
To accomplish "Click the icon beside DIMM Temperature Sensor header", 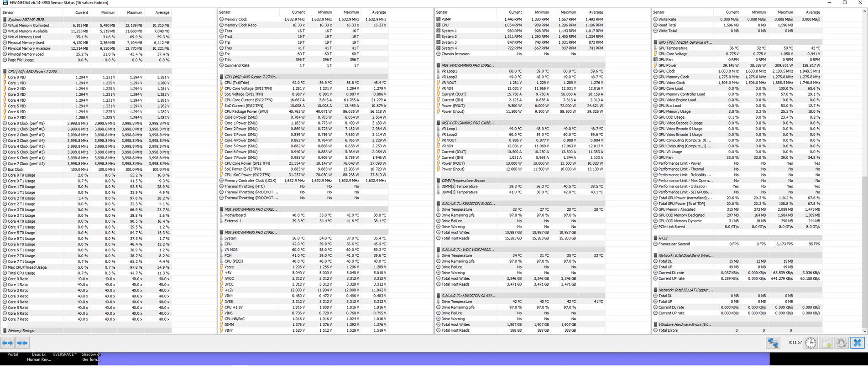I will coord(438,181).
